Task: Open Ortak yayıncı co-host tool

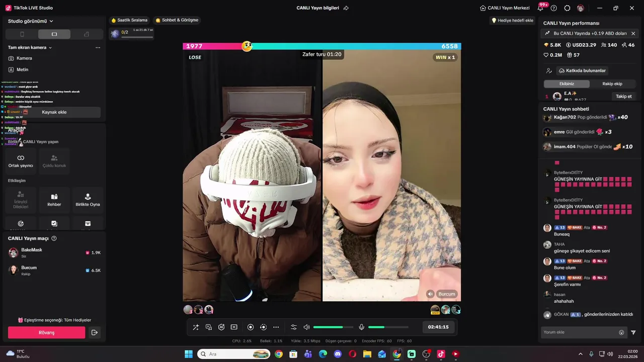Action: coord(21,161)
